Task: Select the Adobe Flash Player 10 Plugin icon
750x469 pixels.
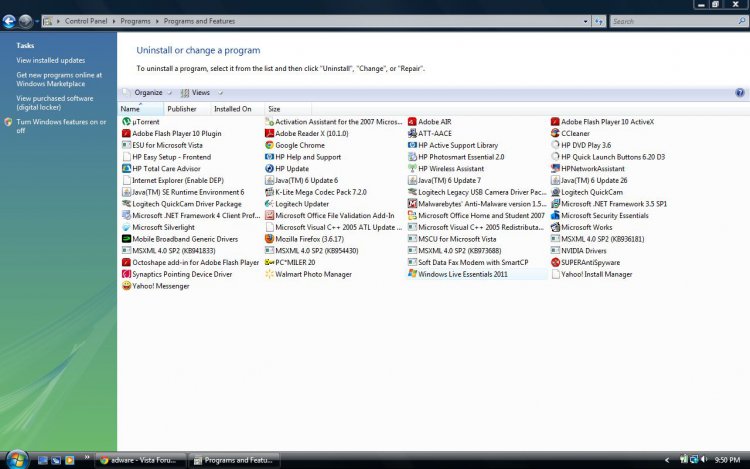Action: 126,133
